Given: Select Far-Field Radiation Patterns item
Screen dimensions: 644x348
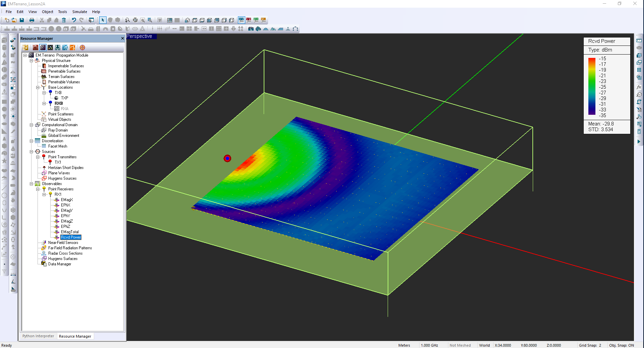Looking at the screenshot, I should [x=70, y=248].
